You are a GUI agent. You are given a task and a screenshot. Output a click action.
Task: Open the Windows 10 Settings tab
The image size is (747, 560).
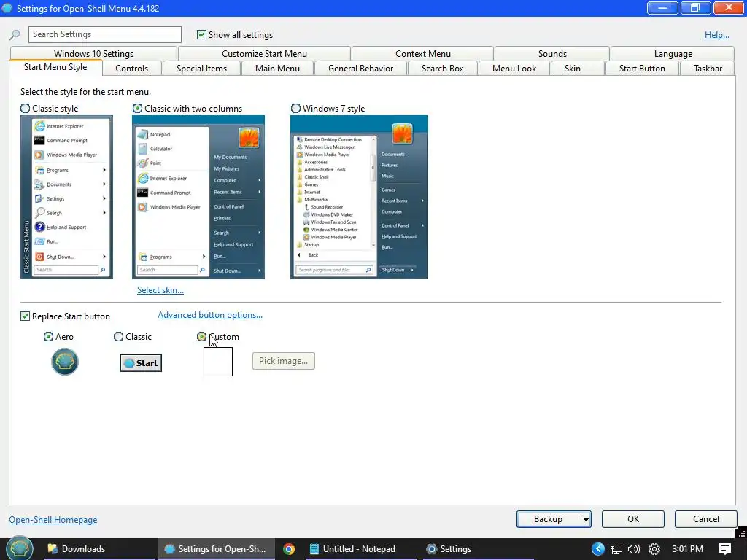point(93,54)
